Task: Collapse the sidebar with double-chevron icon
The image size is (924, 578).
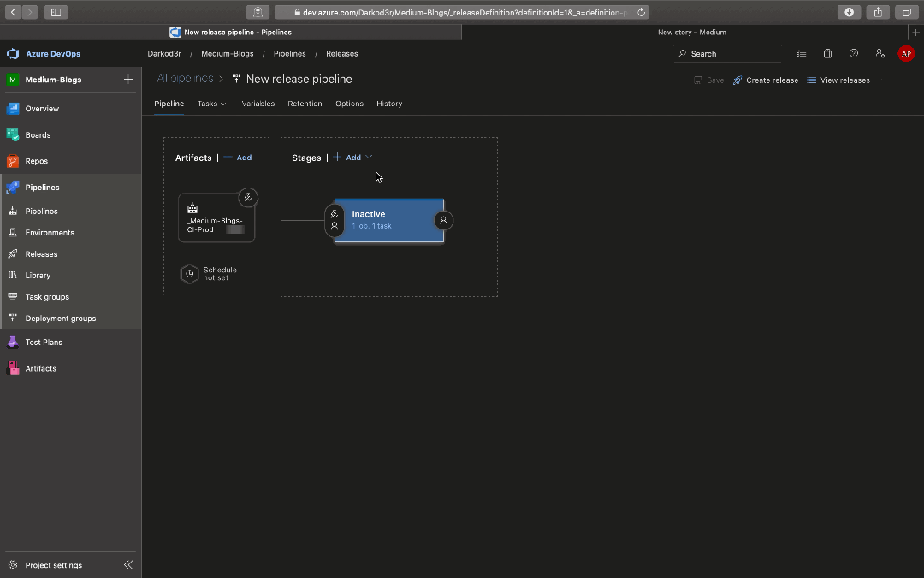Action: (x=127, y=565)
